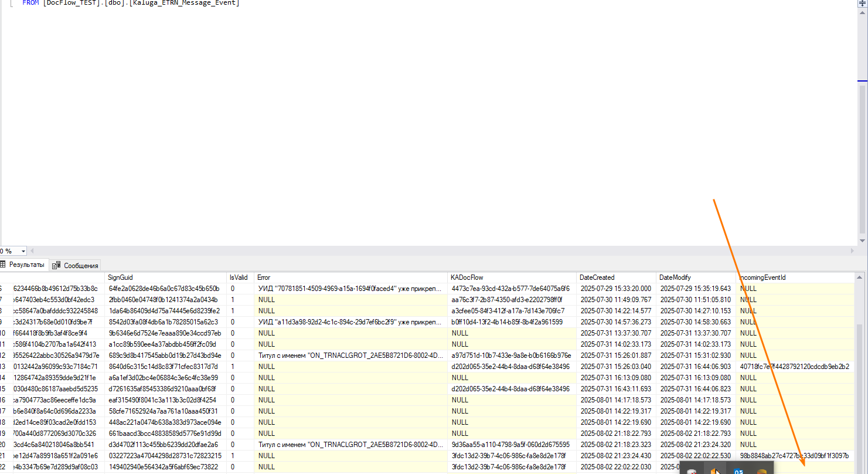Open the zoom percentage dropdown
The width and height of the screenshot is (868, 474).
23,251
